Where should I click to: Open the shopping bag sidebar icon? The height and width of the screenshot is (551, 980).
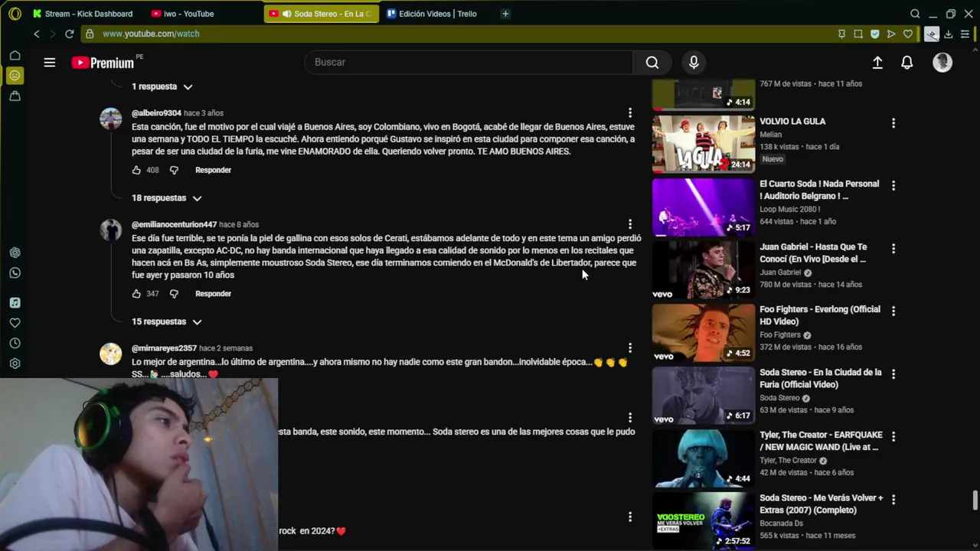[x=15, y=96]
